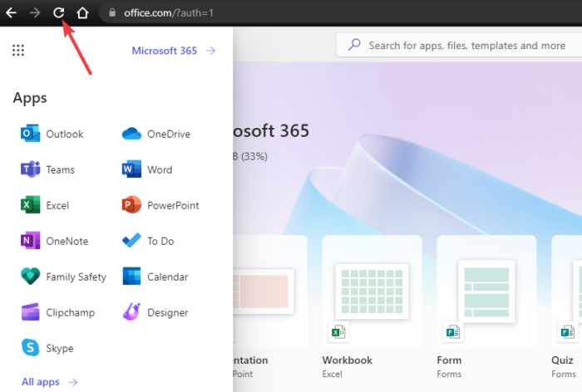This screenshot has width=582, height=392.
Task: Create a new Excel Workbook from its thumbnail
Action: click(372, 292)
